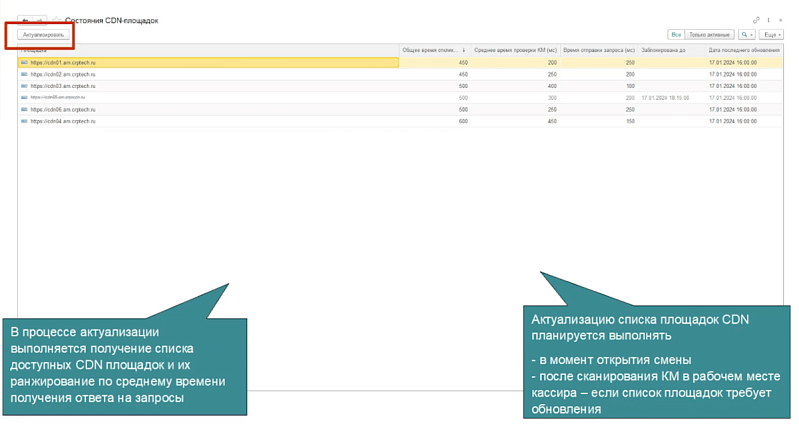Viewport: 799px width, 434px height.
Task: Switch the filter to Все
Action: click(x=676, y=35)
